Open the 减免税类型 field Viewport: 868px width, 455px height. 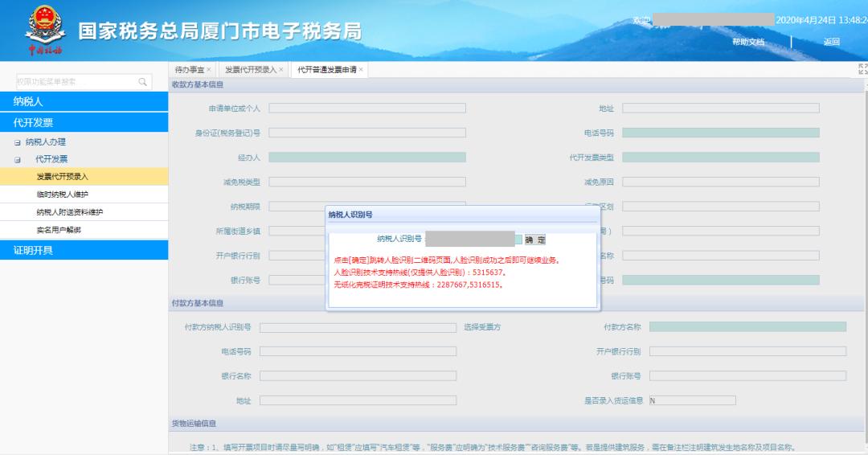(367, 182)
